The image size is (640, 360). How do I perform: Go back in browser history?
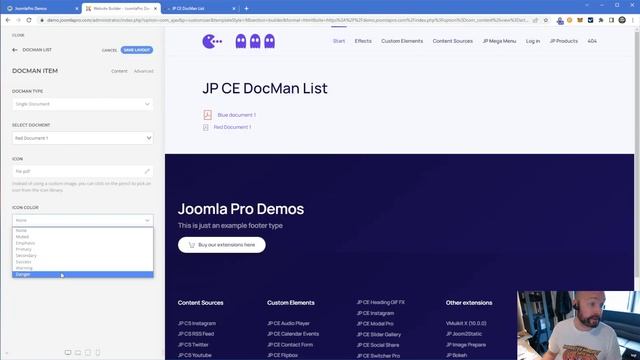[8, 20]
